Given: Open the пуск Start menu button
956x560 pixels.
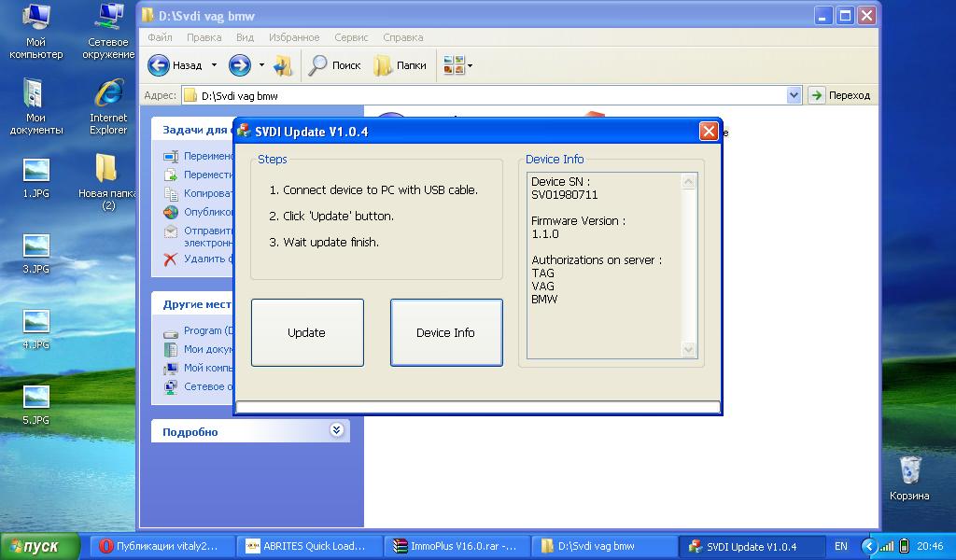Looking at the screenshot, I should click(40, 546).
